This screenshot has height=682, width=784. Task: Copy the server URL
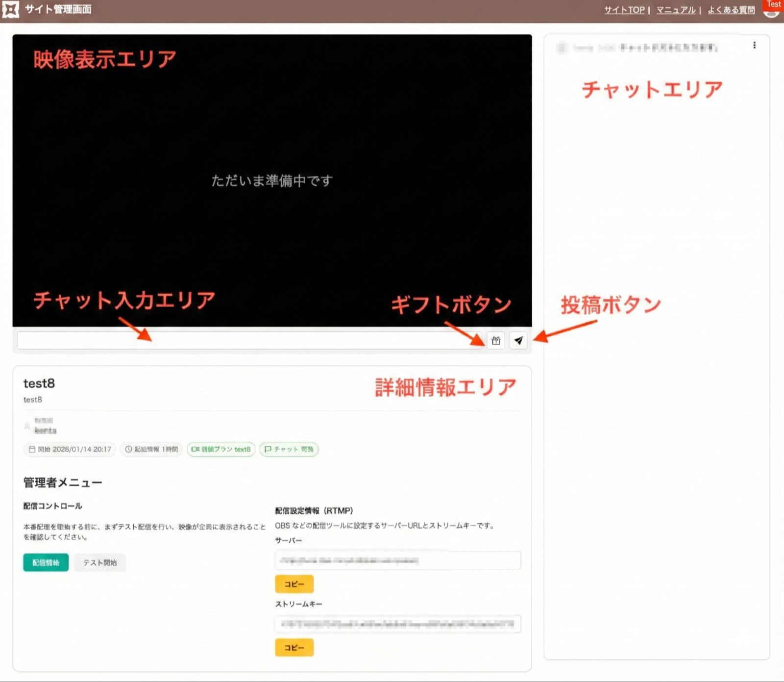(294, 584)
